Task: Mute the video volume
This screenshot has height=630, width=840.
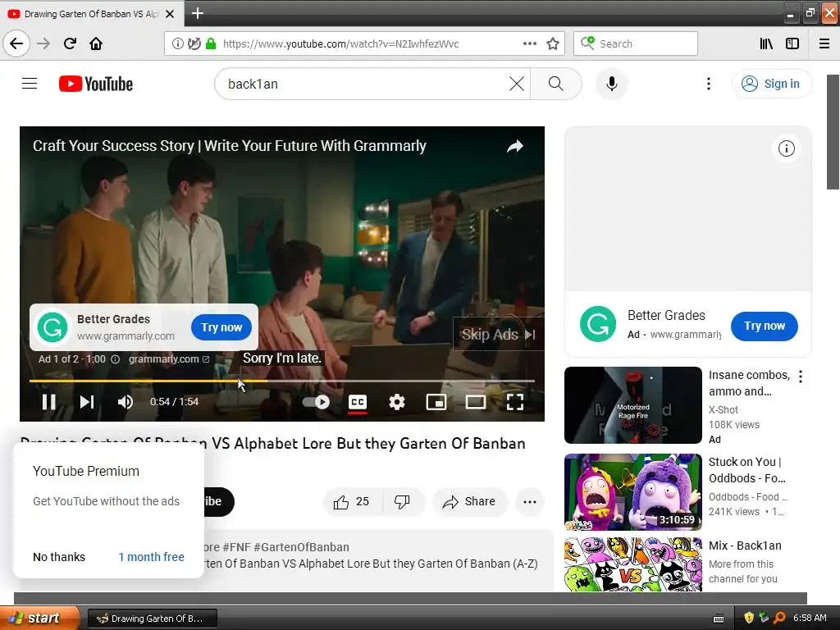Action: (x=125, y=402)
